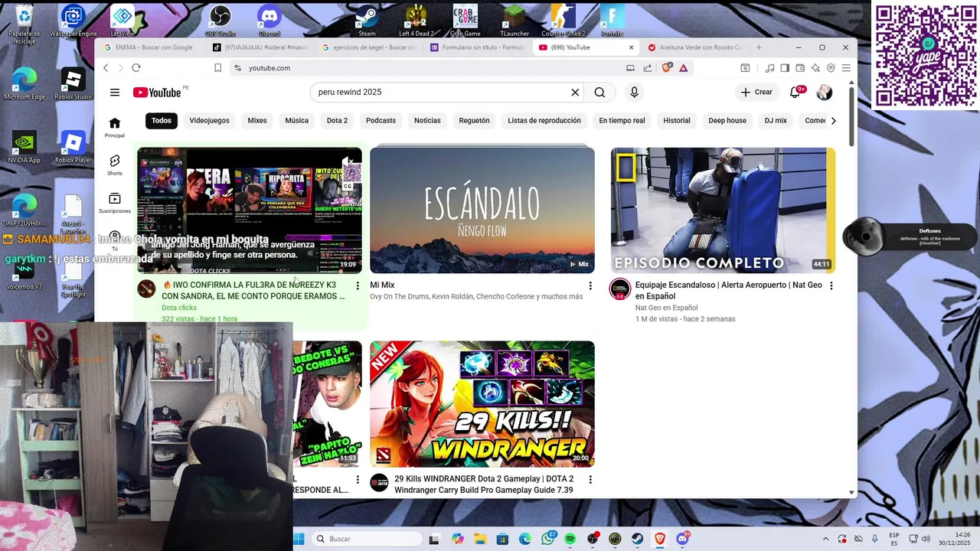The width and height of the screenshot is (980, 551).
Task: Open Brave Shields lion icon
Action: pyautogui.click(x=667, y=68)
